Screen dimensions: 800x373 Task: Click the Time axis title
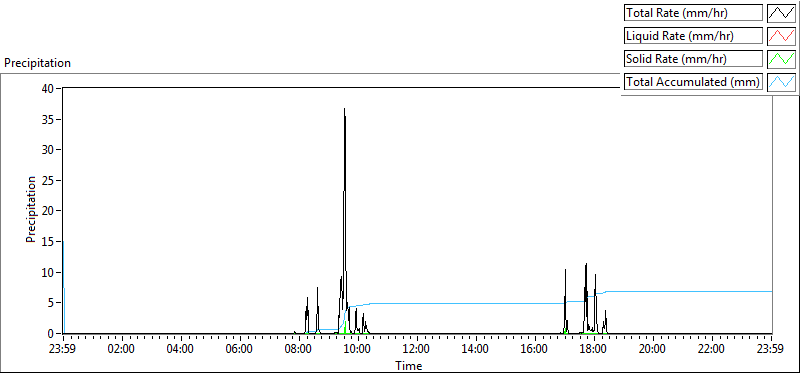(x=409, y=366)
